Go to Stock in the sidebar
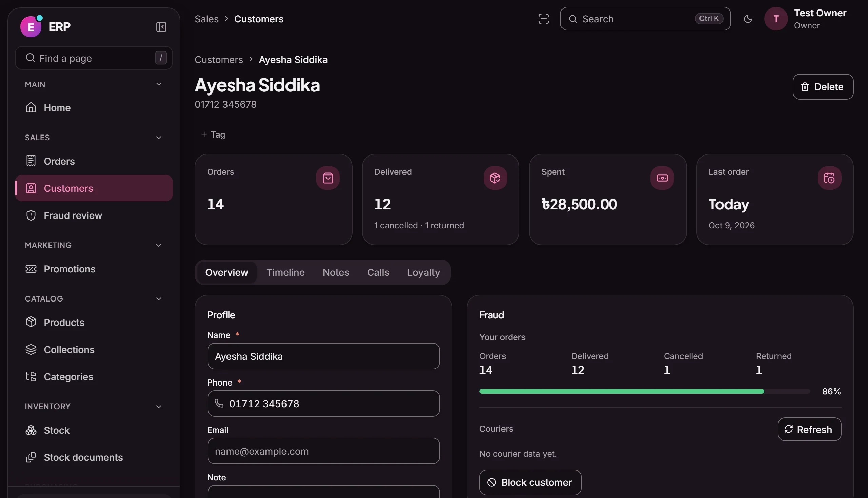The image size is (868, 498). pyautogui.click(x=94, y=430)
